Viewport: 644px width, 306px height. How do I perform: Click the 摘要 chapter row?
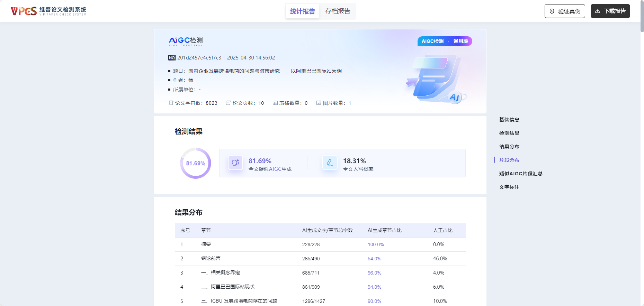pos(320,244)
